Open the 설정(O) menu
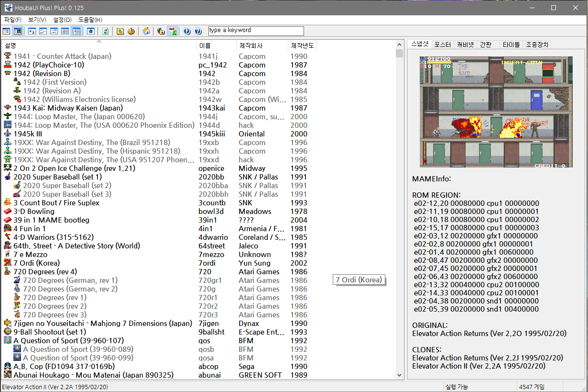 63,20
